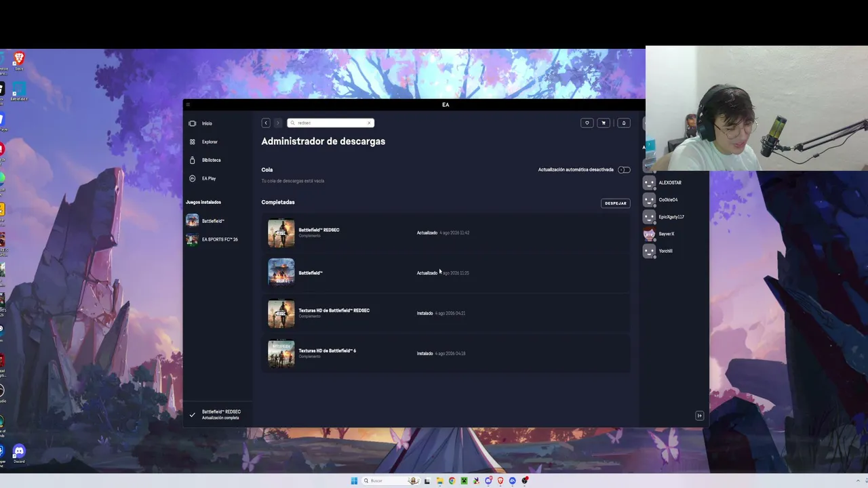Screen dimensions: 868x488
Task: Open Google Chrome from the taskbar
Action: (452, 481)
